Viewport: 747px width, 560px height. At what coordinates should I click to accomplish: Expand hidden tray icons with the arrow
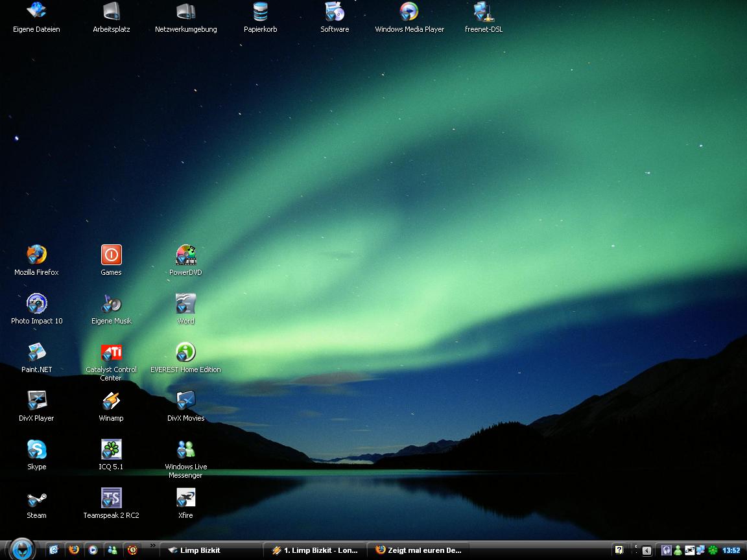click(646, 550)
